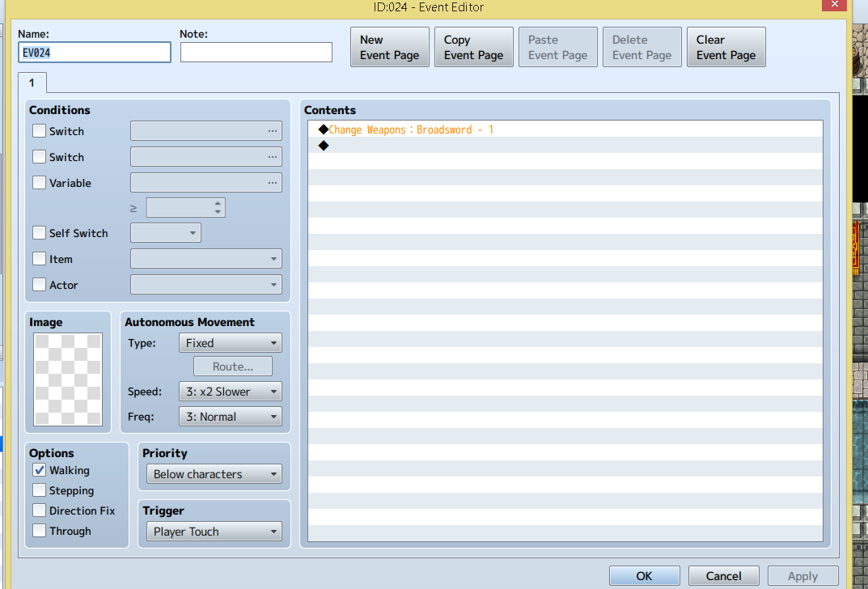Enable the Variable condition checkbox
Image resolution: width=868 pixels, height=589 pixels.
tap(40, 183)
